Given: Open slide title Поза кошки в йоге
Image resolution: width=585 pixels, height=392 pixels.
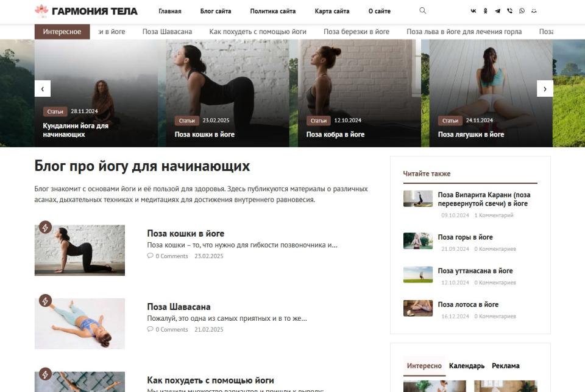Looking at the screenshot, I should click(x=205, y=135).
